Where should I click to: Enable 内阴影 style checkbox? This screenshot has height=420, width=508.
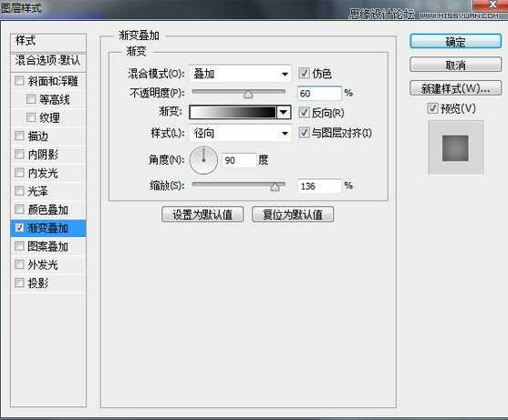[19, 154]
